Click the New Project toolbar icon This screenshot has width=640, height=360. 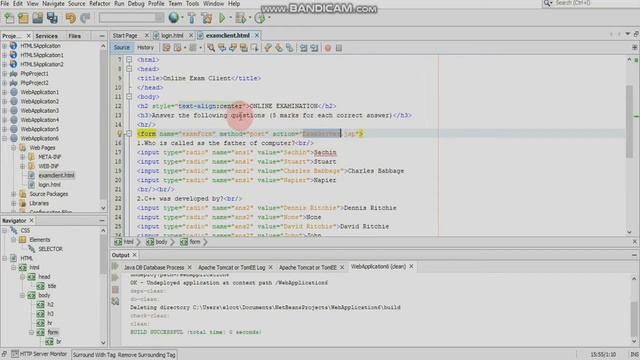click(23, 18)
